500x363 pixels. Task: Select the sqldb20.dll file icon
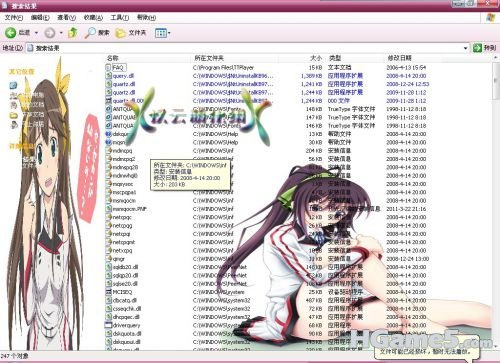[108, 267]
